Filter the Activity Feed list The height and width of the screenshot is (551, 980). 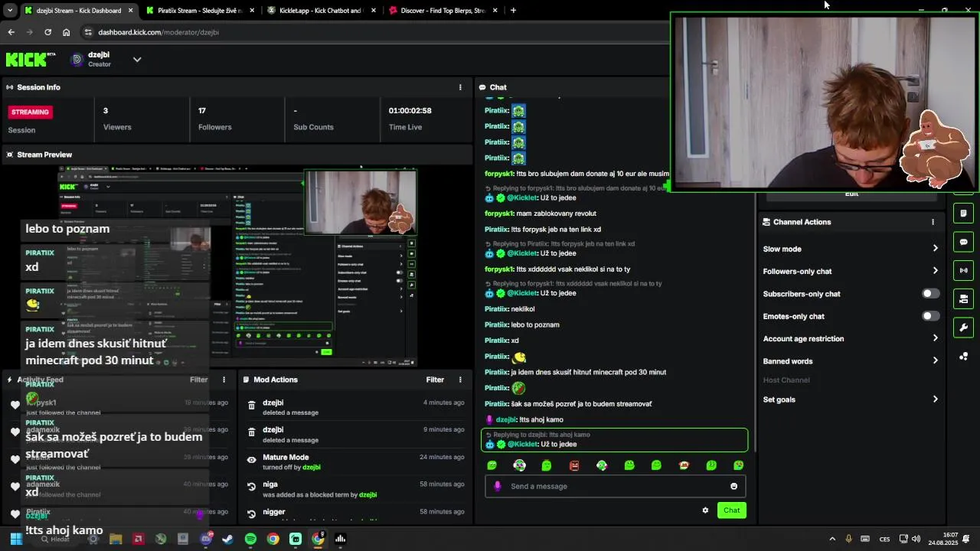tap(199, 380)
